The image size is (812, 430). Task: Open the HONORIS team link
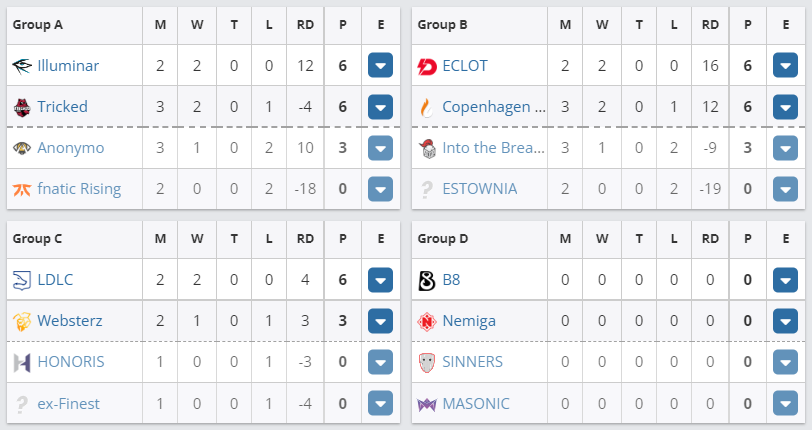(70, 362)
